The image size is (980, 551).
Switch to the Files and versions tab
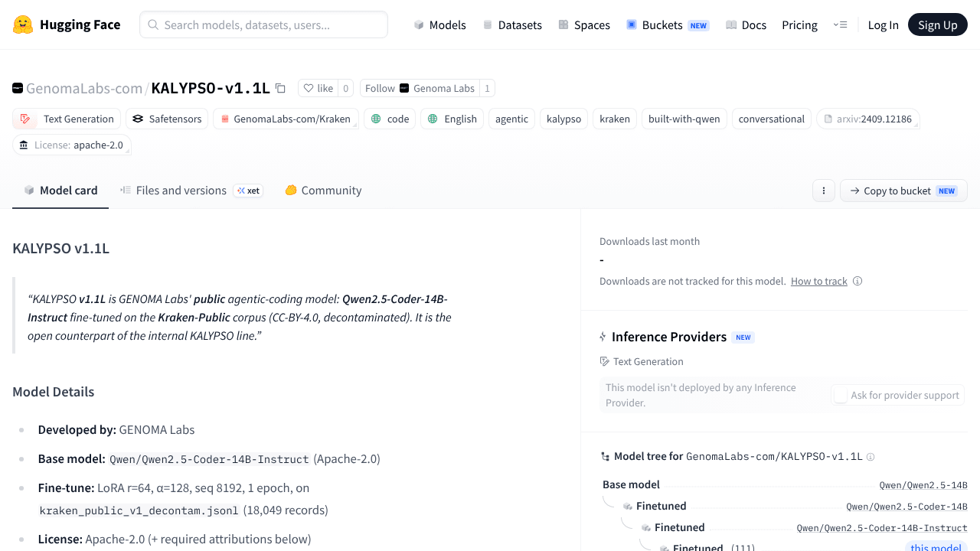pos(191,191)
